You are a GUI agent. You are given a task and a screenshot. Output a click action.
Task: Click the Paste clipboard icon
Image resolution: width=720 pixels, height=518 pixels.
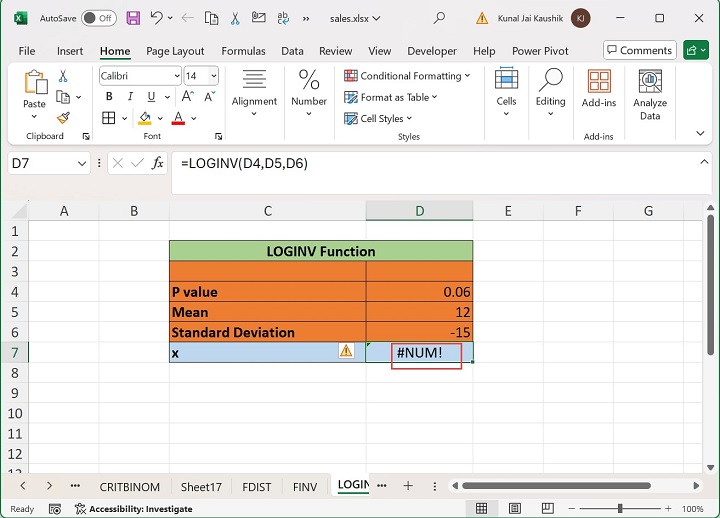tap(35, 83)
